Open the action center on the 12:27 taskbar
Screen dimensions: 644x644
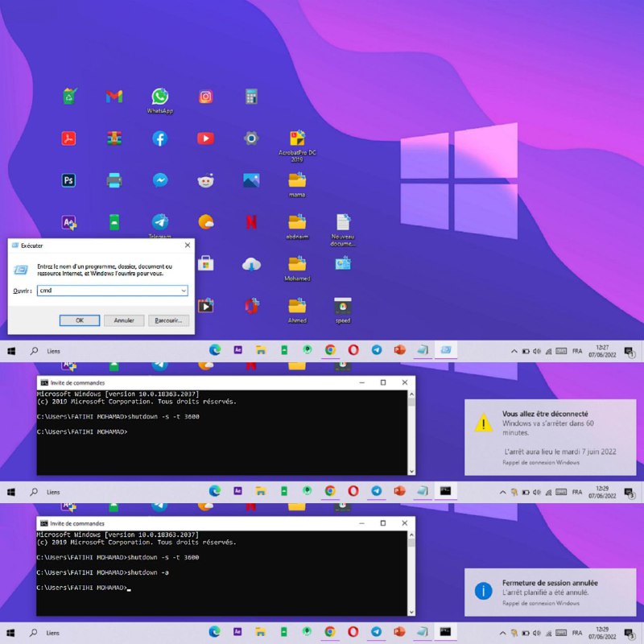pyautogui.click(x=629, y=352)
